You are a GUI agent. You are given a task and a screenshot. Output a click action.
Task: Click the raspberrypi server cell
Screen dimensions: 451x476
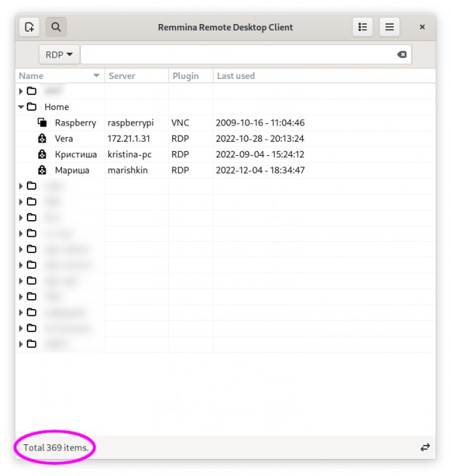(131, 123)
